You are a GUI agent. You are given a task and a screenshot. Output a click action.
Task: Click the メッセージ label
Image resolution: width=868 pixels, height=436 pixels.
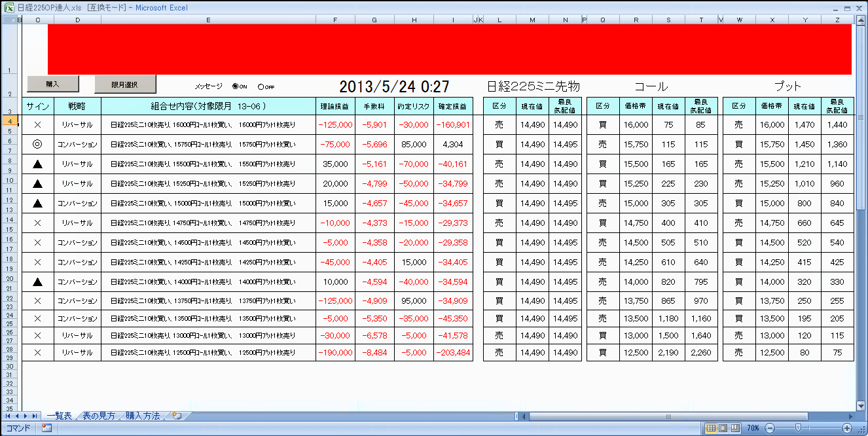pos(208,86)
